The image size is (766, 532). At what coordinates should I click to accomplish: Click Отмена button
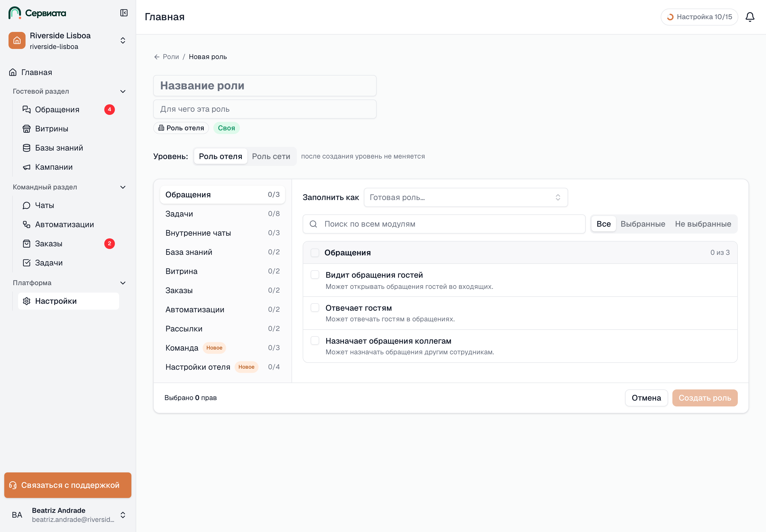click(646, 398)
